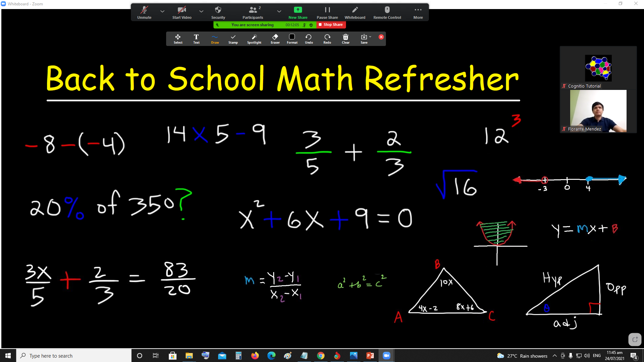
Task: Save the whiteboard
Action: pyautogui.click(x=364, y=39)
